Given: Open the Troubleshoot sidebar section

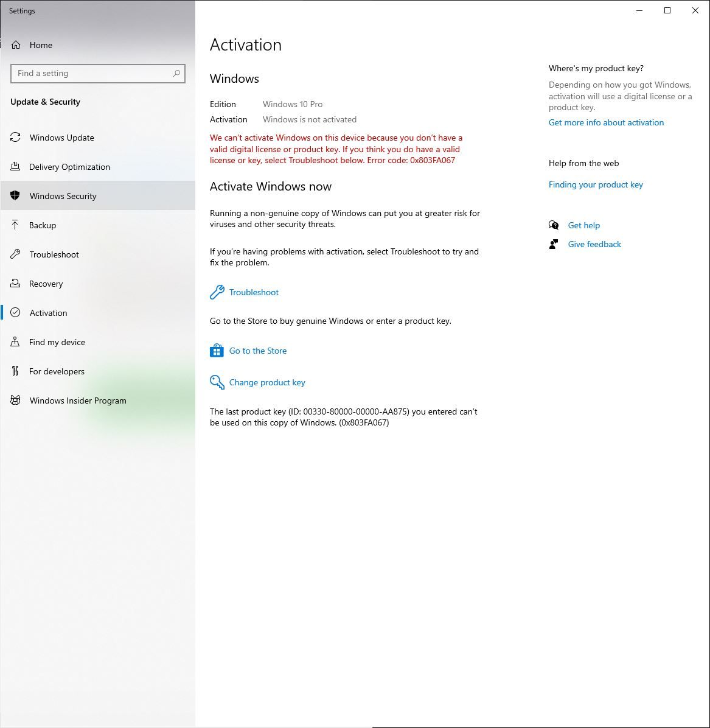Looking at the screenshot, I should (97, 254).
